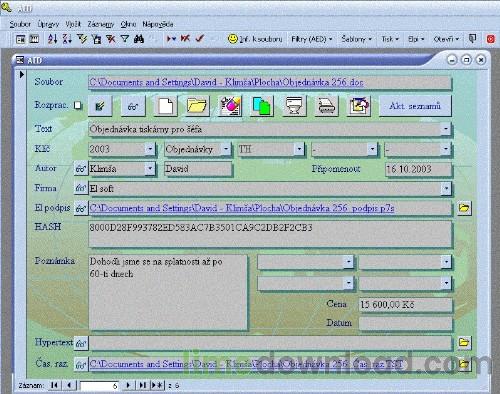Open the Nápověda menu
This screenshot has width=500, height=394.
158,24
